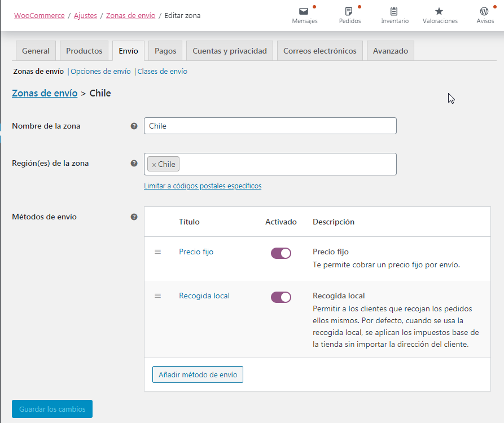Open the Inventario clipboard icon
Image resolution: width=504 pixels, height=423 pixels.
395,11
